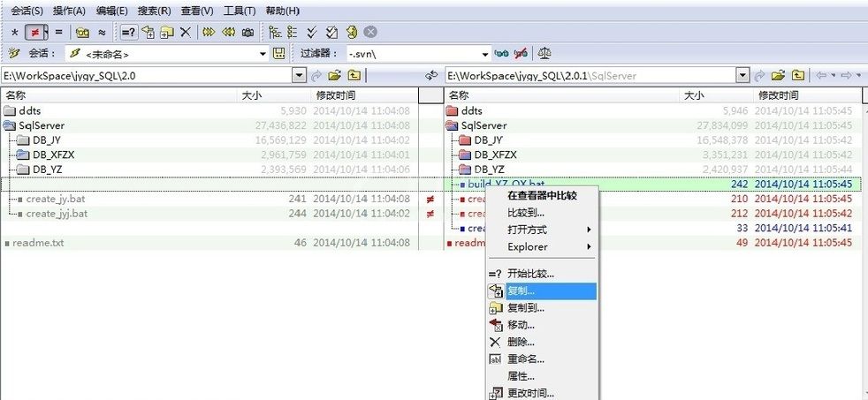
Task: Choose 移动... from context menu
Action: point(542,325)
